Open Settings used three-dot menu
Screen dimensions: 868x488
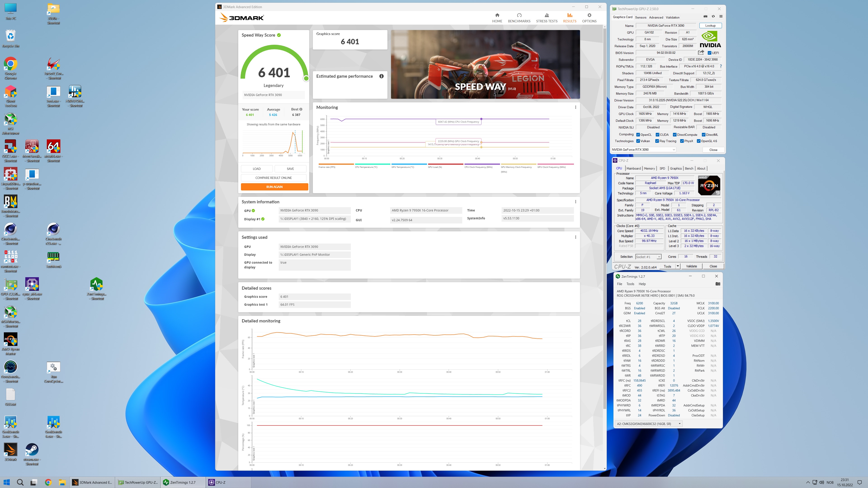coord(576,237)
